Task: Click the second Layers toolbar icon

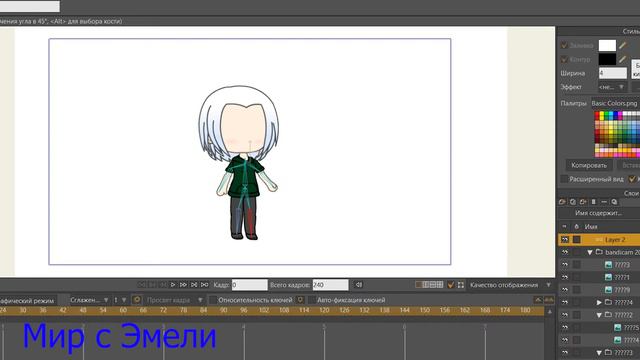Action: (x=573, y=202)
